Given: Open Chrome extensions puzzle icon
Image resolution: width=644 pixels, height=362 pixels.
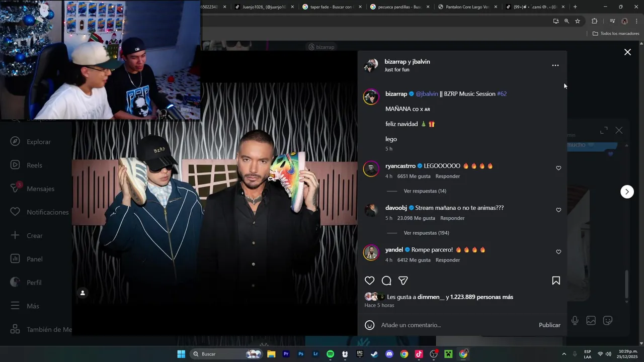Looking at the screenshot, I should 594,21.
